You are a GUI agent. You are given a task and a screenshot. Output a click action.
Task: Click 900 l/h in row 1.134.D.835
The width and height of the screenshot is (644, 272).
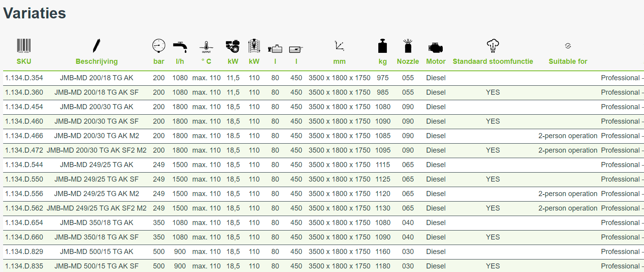[x=180, y=266]
